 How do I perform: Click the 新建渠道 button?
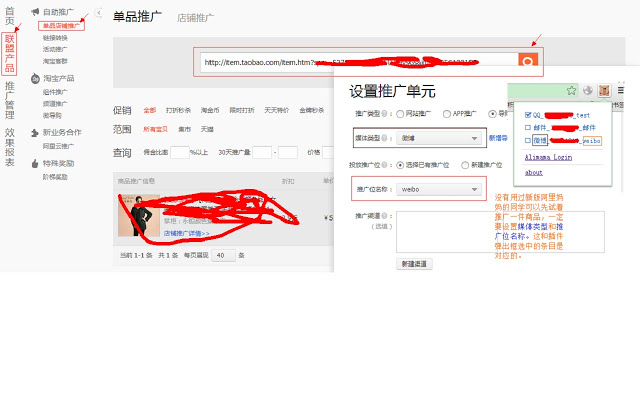pyautogui.click(x=414, y=264)
